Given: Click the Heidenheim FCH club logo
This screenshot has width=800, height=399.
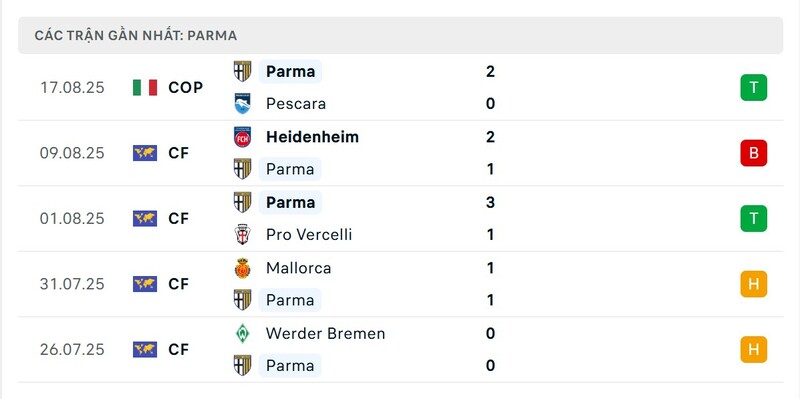Looking at the screenshot, I should coord(242,137).
